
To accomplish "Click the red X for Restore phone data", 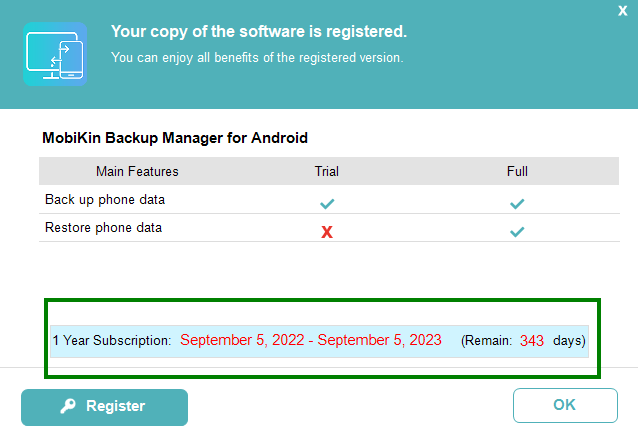I will click(327, 232).
